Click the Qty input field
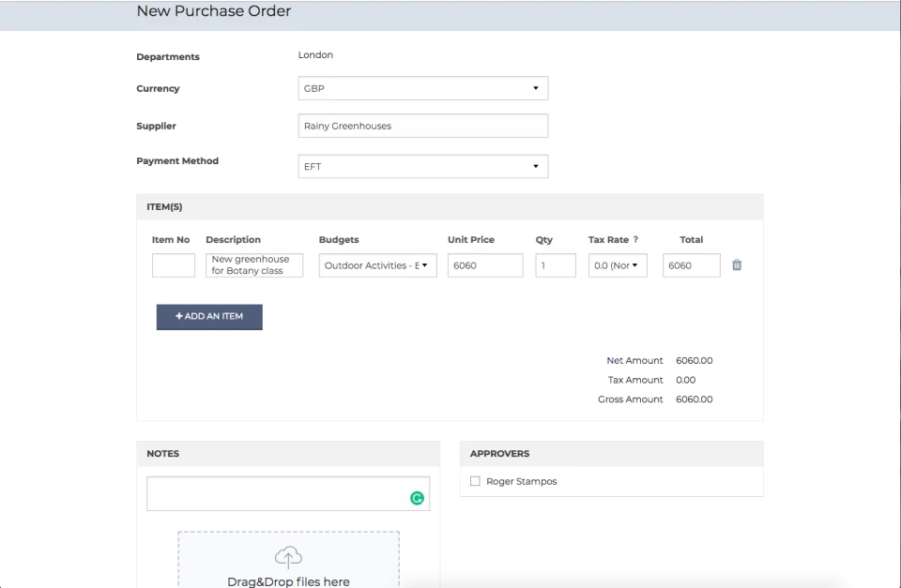 (556, 265)
